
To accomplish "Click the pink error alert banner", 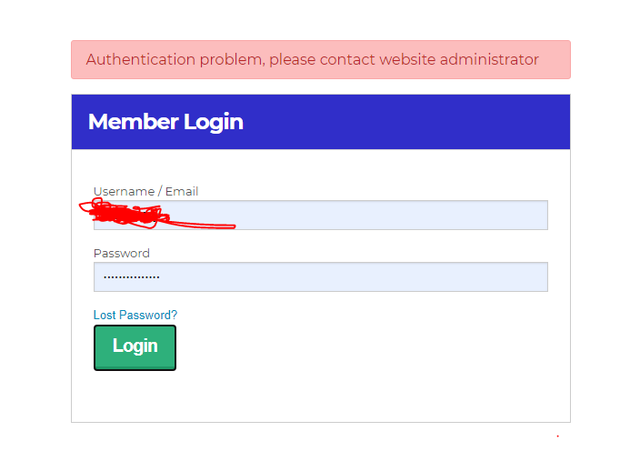I will pyautogui.click(x=321, y=60).
